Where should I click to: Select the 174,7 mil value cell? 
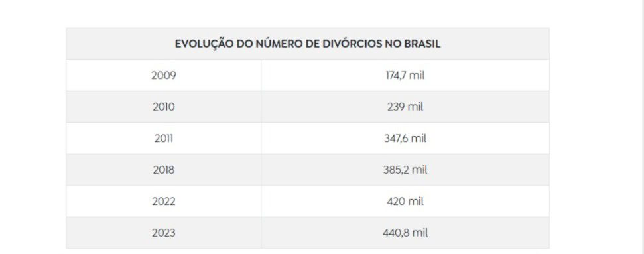pyautogui.click(x=405, y=75)
